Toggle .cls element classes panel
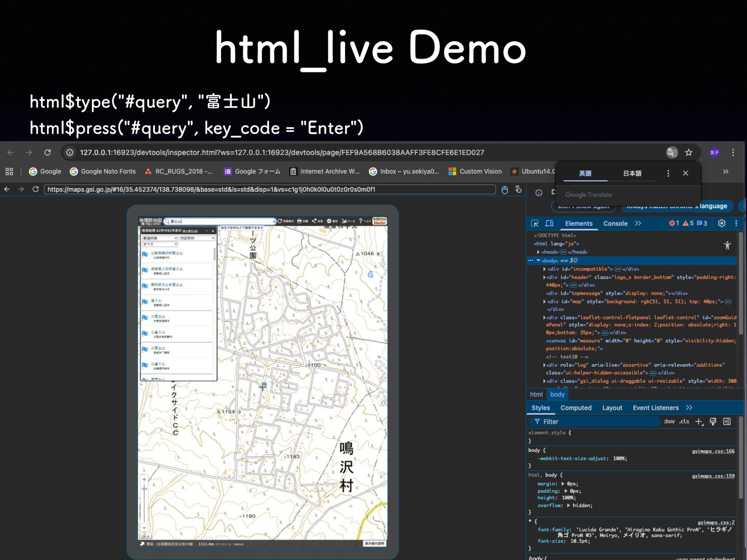Viewport: 747px width, 560px height. 684,422
